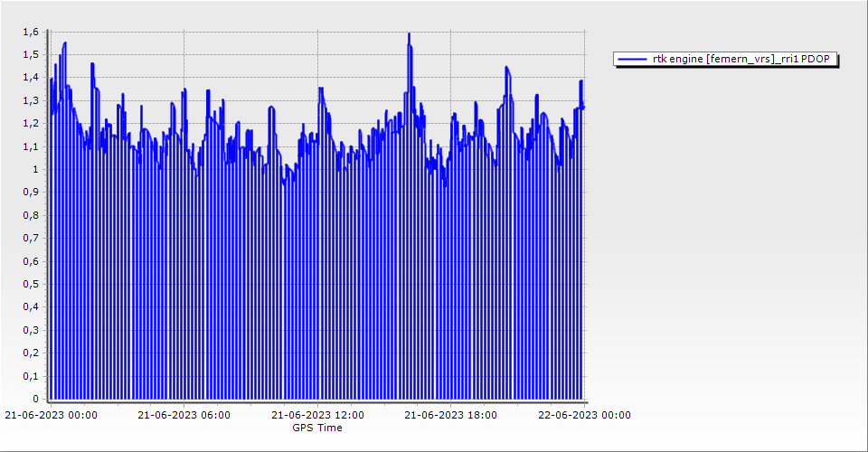Click the 21-06-2023 00:00 time label
868x452 pixels.
[x=51, y=416]
